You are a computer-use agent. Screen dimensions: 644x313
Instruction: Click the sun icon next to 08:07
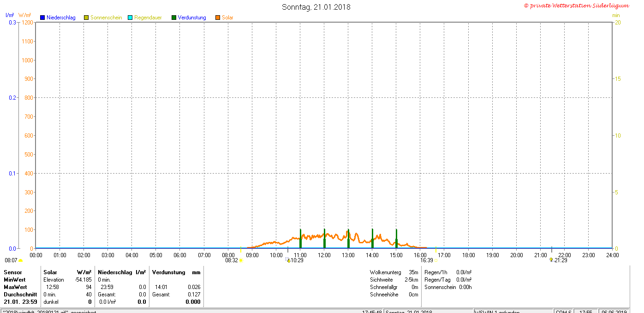coord(20,260)
